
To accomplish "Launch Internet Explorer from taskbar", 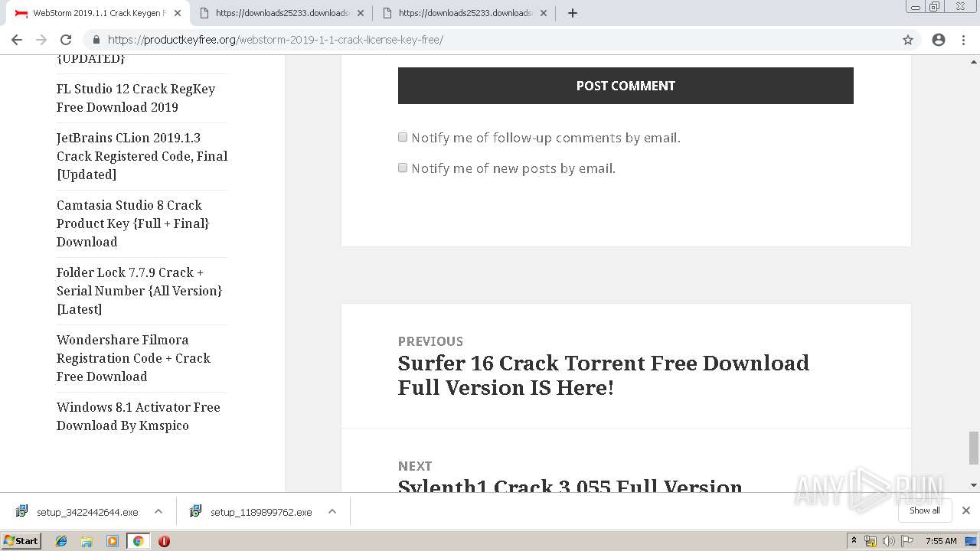I will tap(61, 541).
